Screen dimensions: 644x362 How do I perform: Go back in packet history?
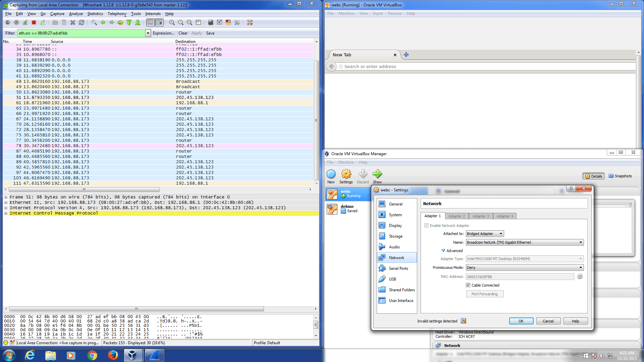(103, 22)
